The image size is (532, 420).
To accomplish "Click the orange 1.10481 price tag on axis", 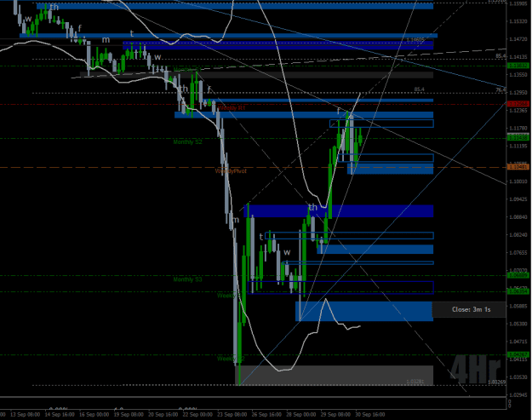I will click(x=518, y=167).
